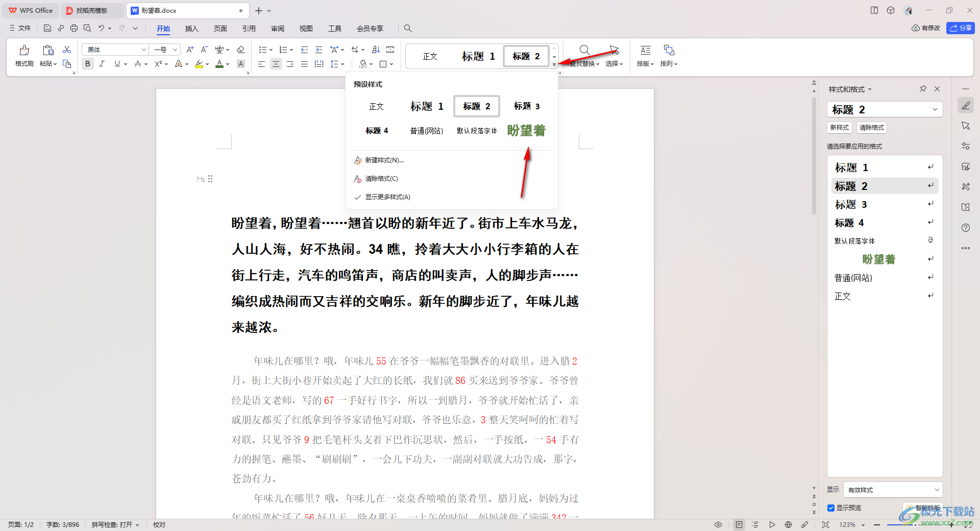Viewport: 980px width, 531px height.
Task: Pin the Styles and Formatting pane
Action: coord(923,89)
